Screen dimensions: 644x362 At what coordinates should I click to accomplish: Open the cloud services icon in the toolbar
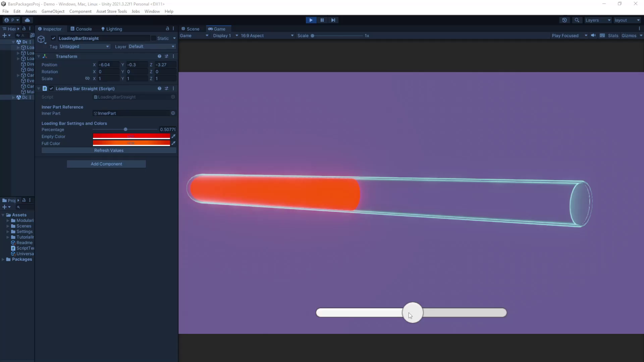point(28,20)
